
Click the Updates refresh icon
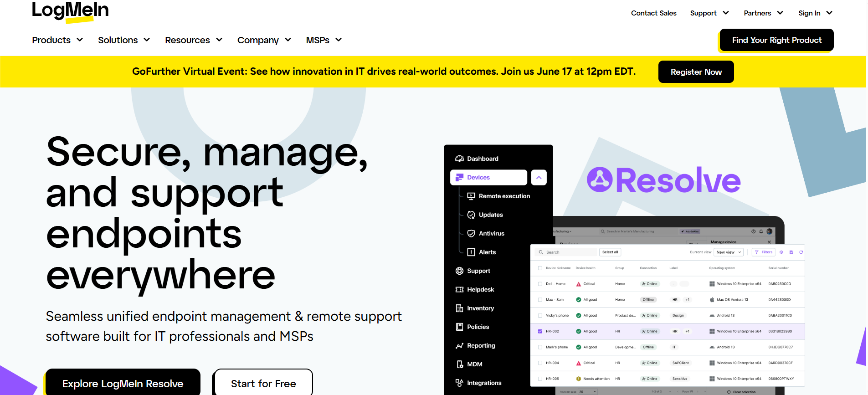(471, 215)
